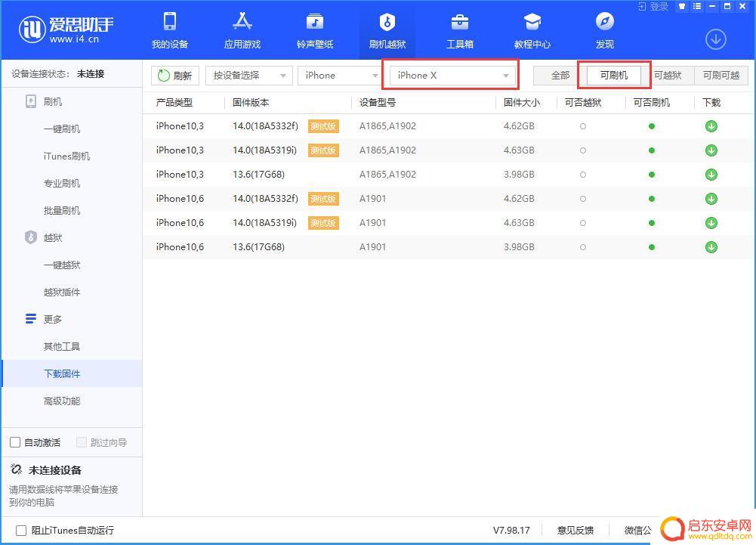This screenshot has width=756, height=545.
Task: Download iPhone10,3 14.0(18A5319i) firmware
Action: point(711,150)
